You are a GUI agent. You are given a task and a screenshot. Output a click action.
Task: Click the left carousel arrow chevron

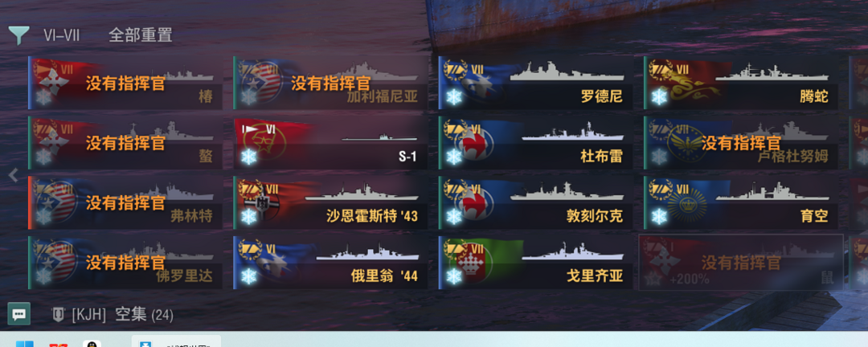[14, 175]
